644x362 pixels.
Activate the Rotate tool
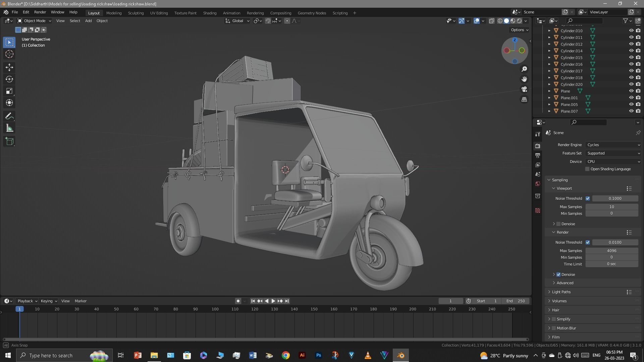(x=9, y=79)
